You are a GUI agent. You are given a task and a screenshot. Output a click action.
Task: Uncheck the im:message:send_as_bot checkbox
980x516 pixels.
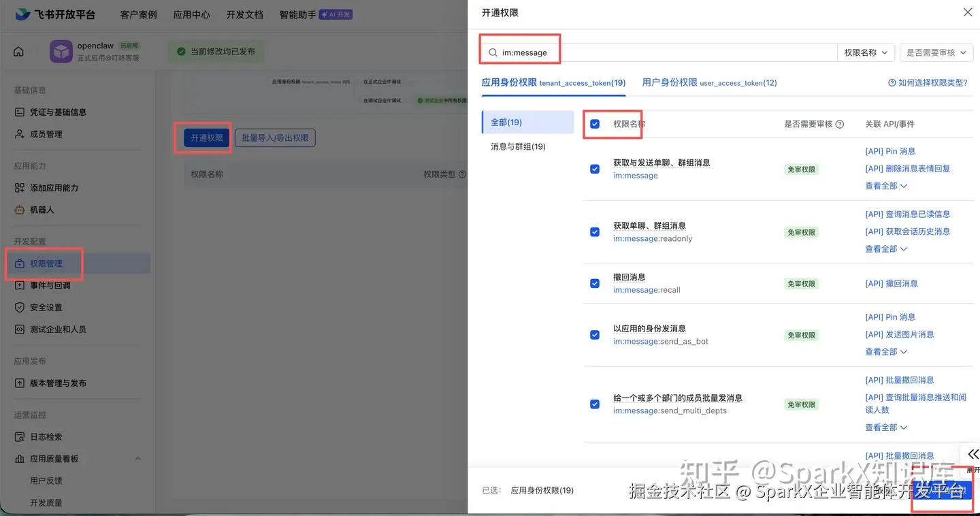point(595,335)
